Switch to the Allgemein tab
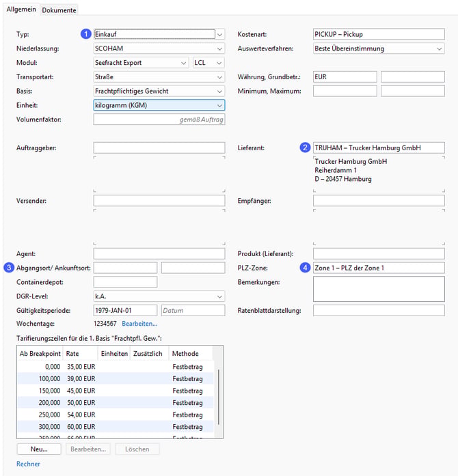Image resolution: width=458 pixels, height=476 pixels. [x=21, y=10]
